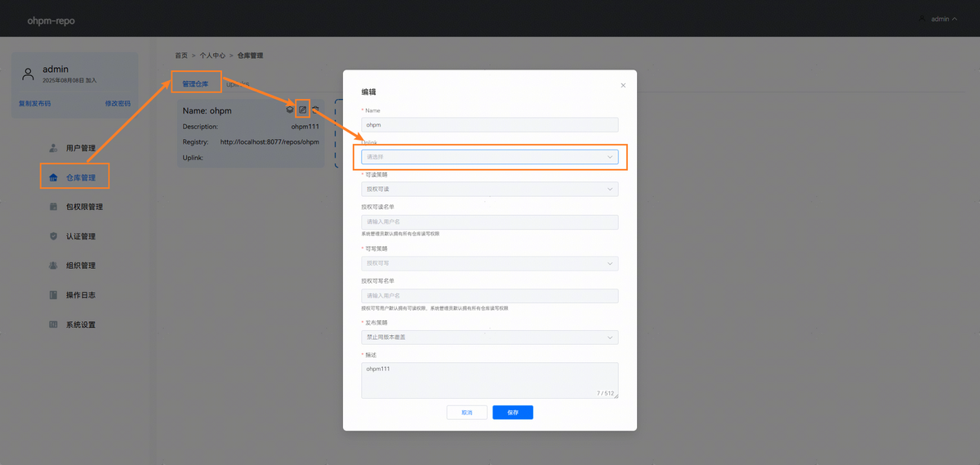Open the 可读策略 dropdown

click(x=489, y=189)
